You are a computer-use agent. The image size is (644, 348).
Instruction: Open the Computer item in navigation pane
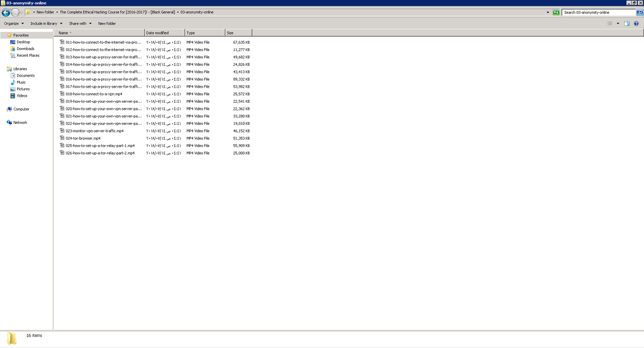point(21,109)
